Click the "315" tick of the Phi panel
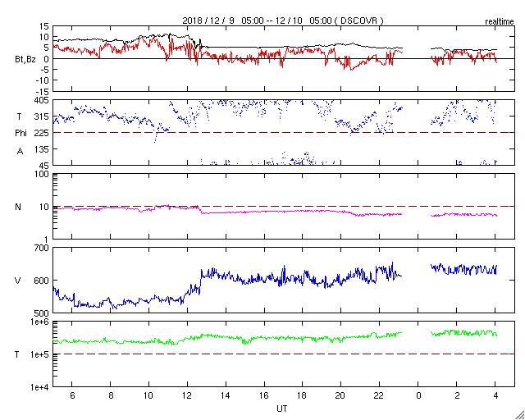Viewport: 525px width, 420px height. coord(42,116)
